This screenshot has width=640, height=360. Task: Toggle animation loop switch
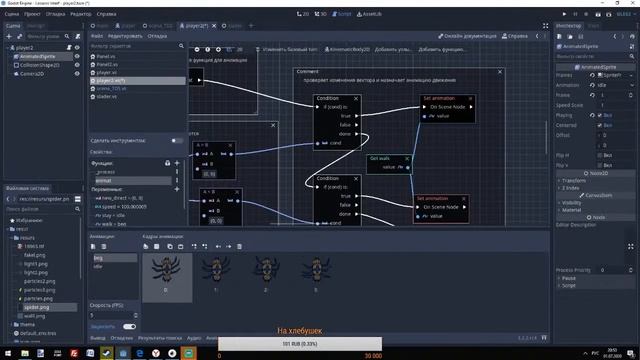click(x=129, y=327)
